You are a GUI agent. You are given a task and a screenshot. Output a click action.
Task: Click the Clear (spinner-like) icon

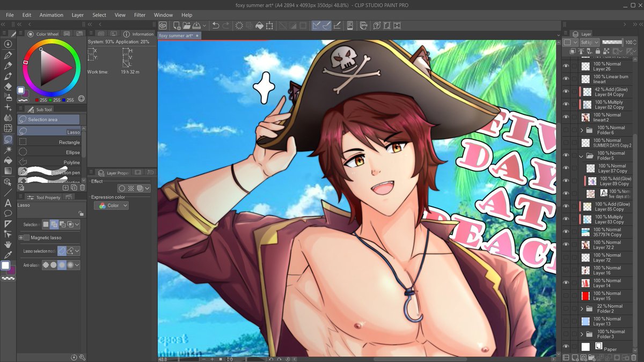point(240,25)
